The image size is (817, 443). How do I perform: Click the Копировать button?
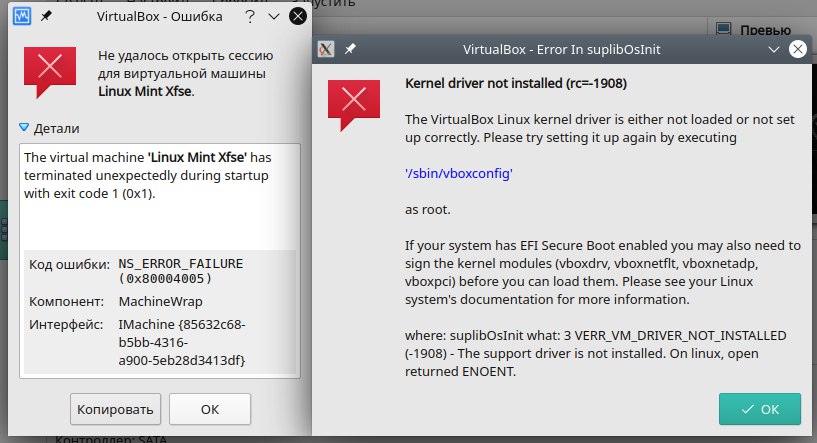pyautogui.click(x=115, y=409)
